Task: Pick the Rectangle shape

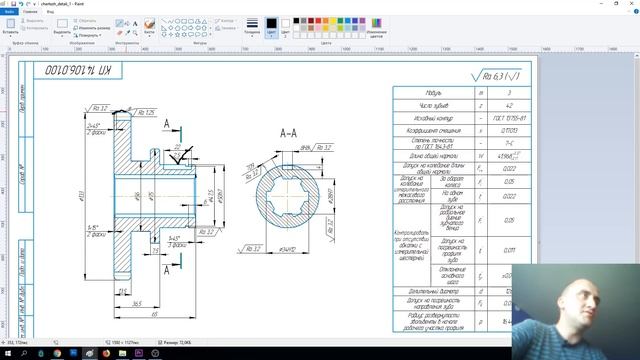Action: 184,21
